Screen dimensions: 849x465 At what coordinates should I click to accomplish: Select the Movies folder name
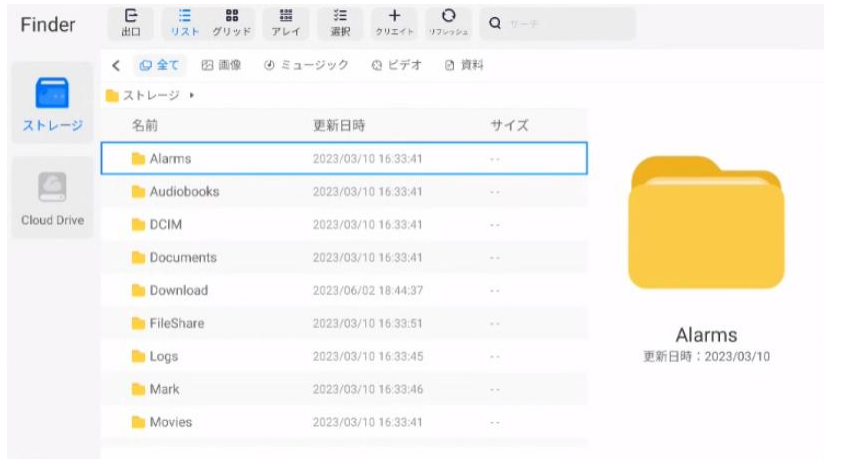[171, 422]
